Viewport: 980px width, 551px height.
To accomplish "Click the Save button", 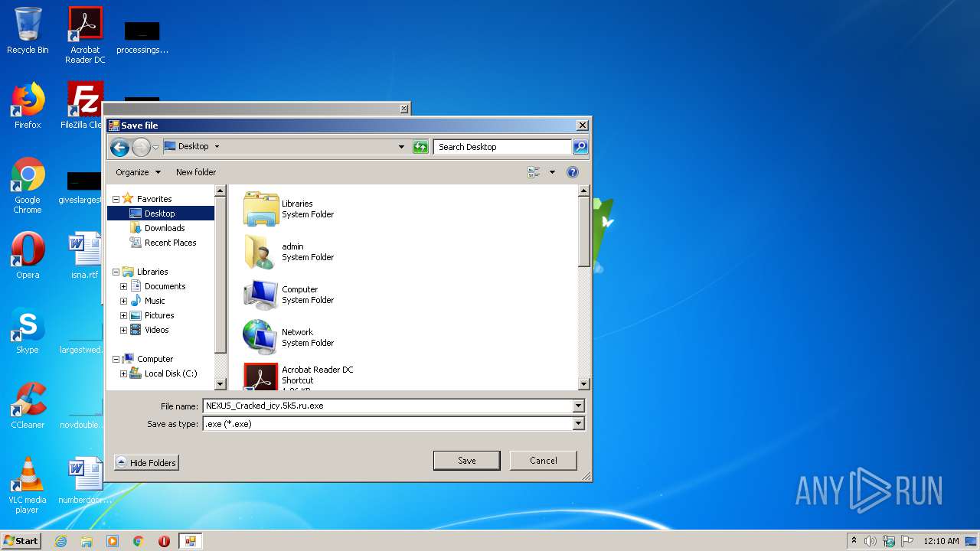I will 466,461.
